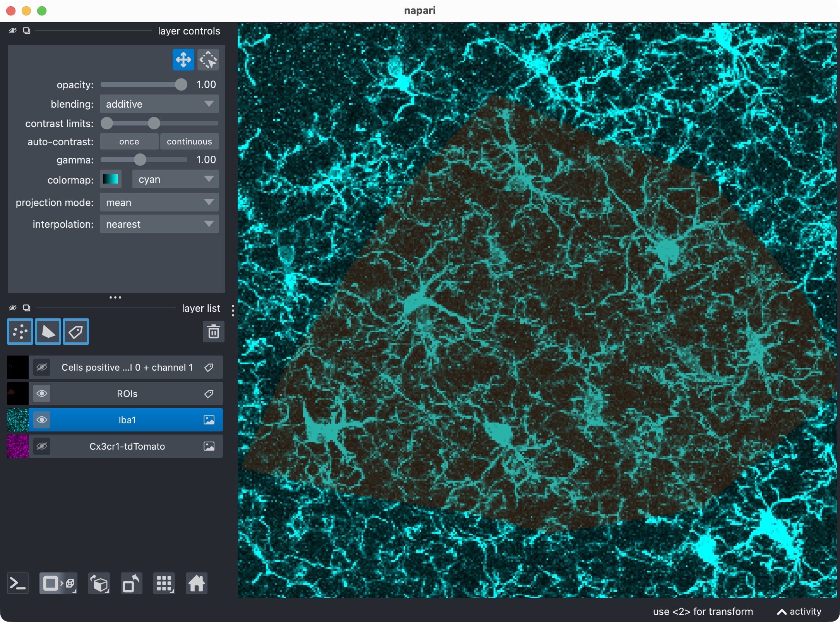Click the gamma slider handle
Image resolution: width=840 pixels, height=622 pixels.
tap(140, 160)
